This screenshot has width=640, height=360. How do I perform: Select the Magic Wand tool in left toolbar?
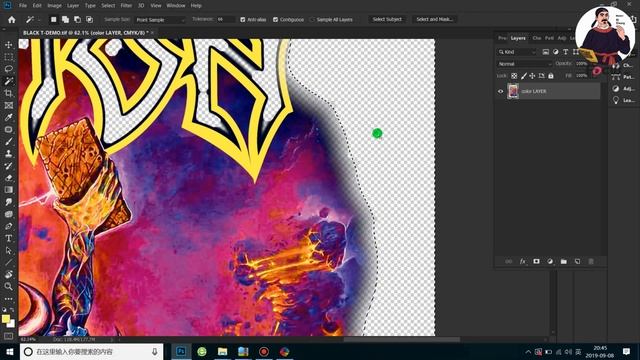pyautogui.click(x=9, y=81)
